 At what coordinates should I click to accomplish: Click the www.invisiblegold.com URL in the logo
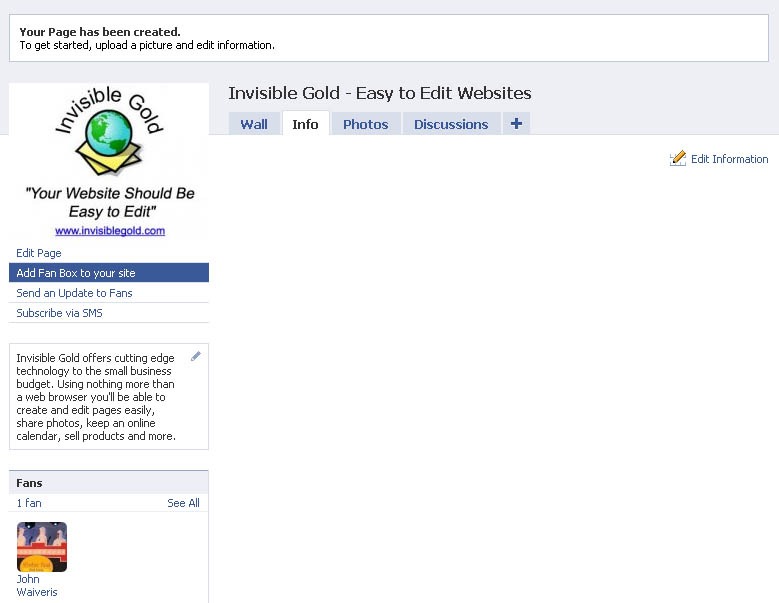(x=110, y=230)
